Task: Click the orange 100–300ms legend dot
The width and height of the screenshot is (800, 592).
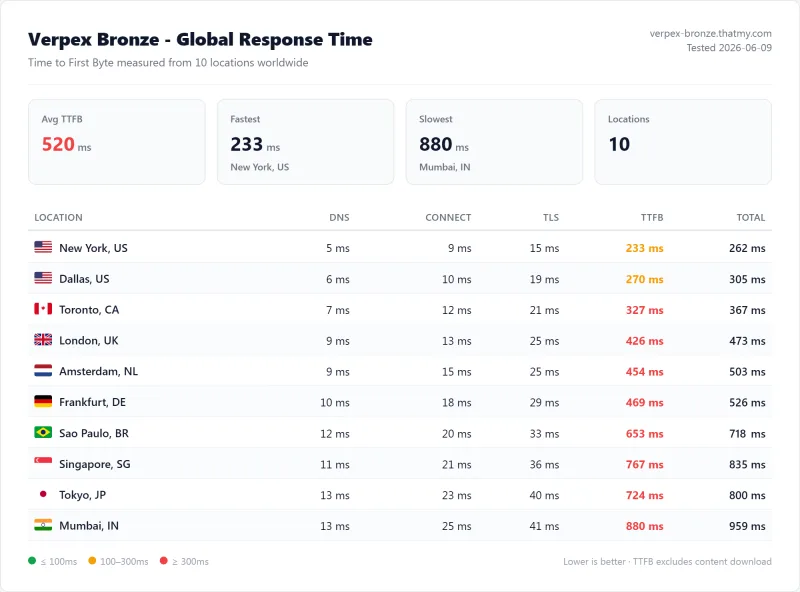Action: [x=92, y=561]
